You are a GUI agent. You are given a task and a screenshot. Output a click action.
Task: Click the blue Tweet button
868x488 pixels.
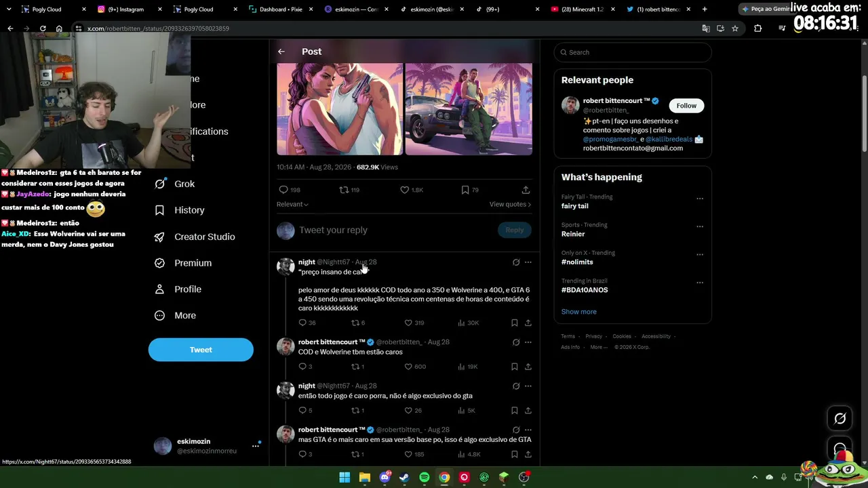(201, 350)
